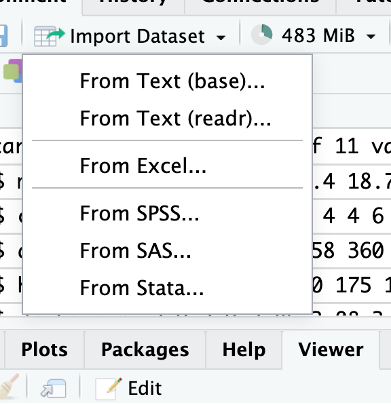Select the Viewer tab
The image size is (391, 404).
tap(331, 350)
